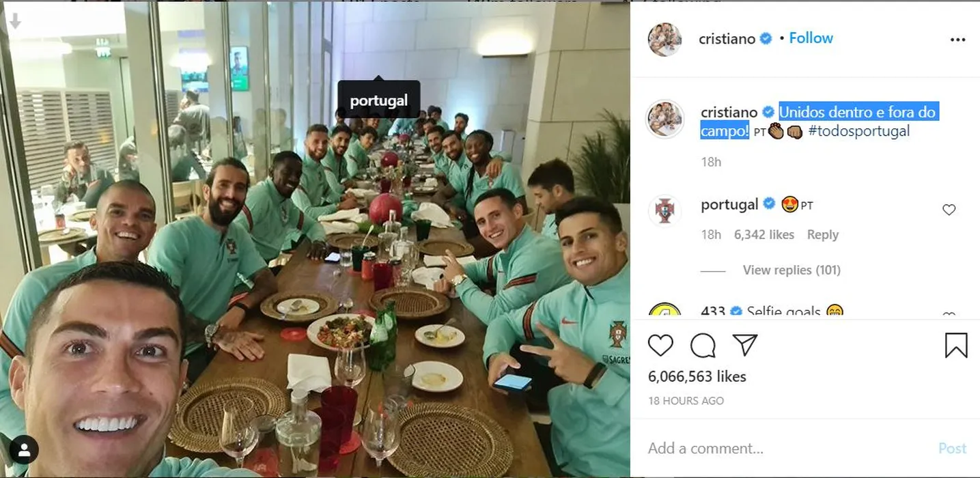
Task: Save the post with the bookmark icon
Action: (956, 345)
